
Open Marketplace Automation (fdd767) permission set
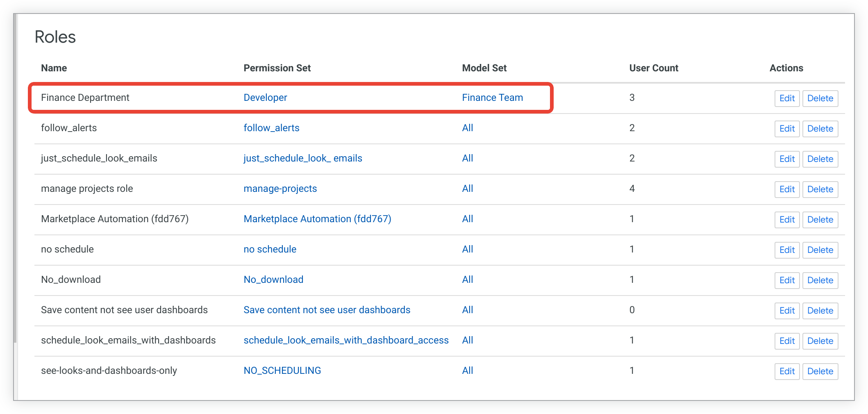click(317, 219)
